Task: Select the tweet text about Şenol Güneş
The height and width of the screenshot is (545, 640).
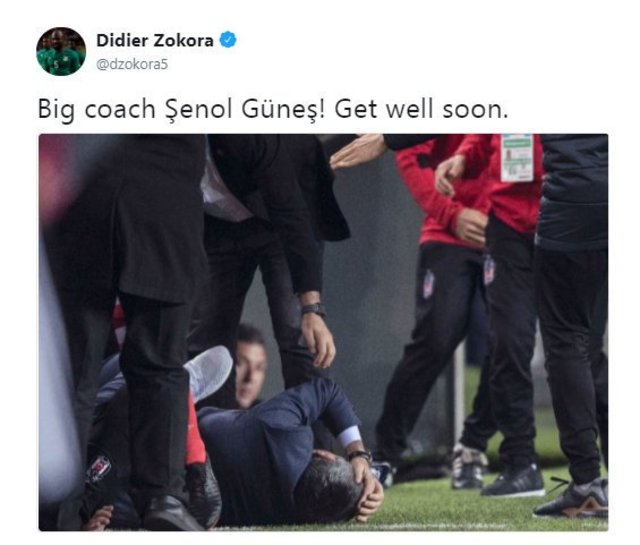Action: [x=273, y=109]
